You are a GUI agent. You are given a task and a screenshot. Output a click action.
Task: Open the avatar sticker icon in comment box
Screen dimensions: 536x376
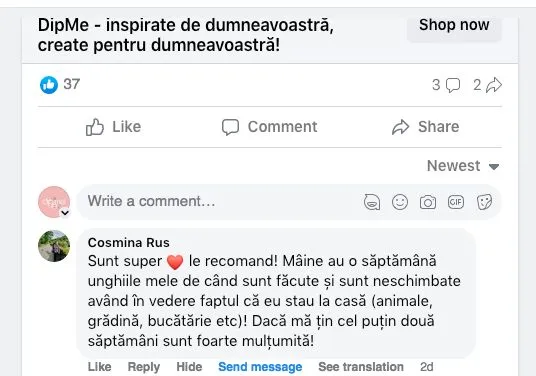pos(372,202)
